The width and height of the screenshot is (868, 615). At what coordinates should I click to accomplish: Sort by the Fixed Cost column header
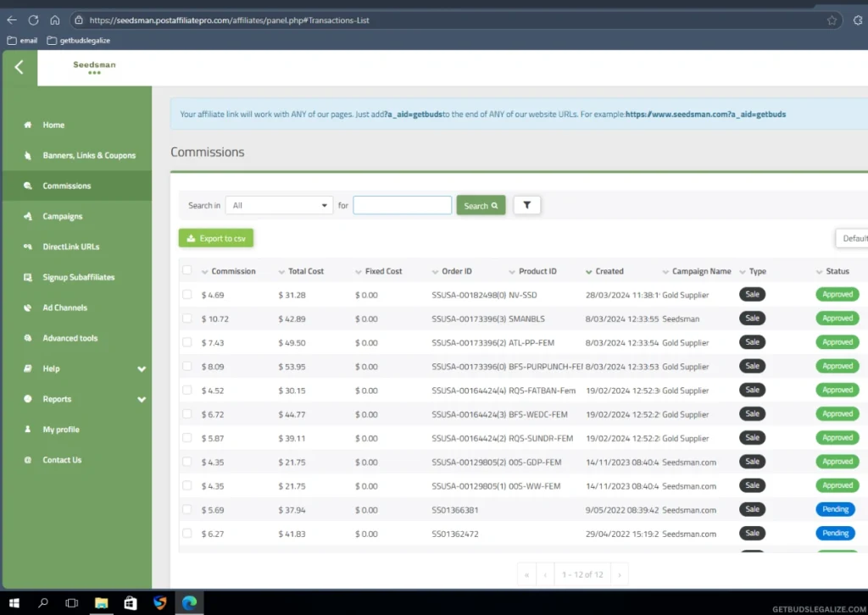tap(383, 271)
